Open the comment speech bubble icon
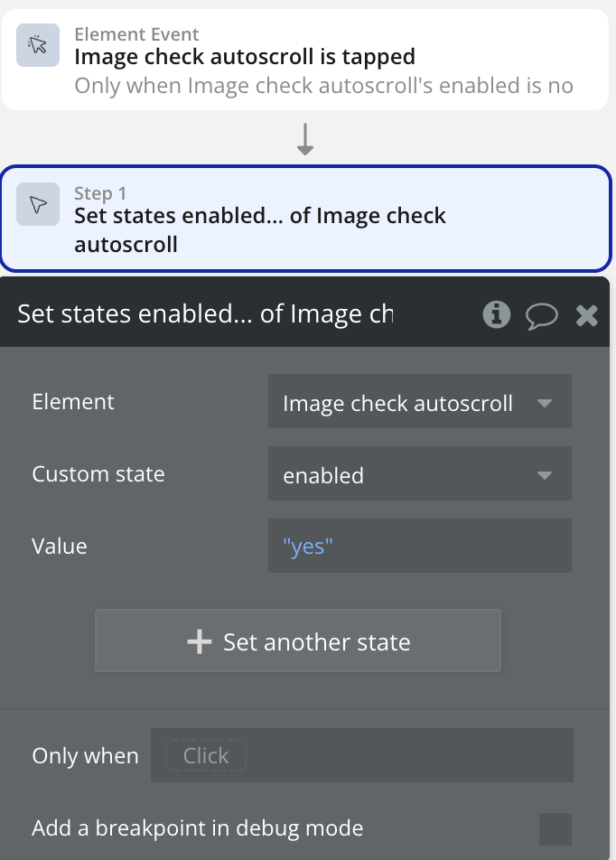 coord(541,314)
